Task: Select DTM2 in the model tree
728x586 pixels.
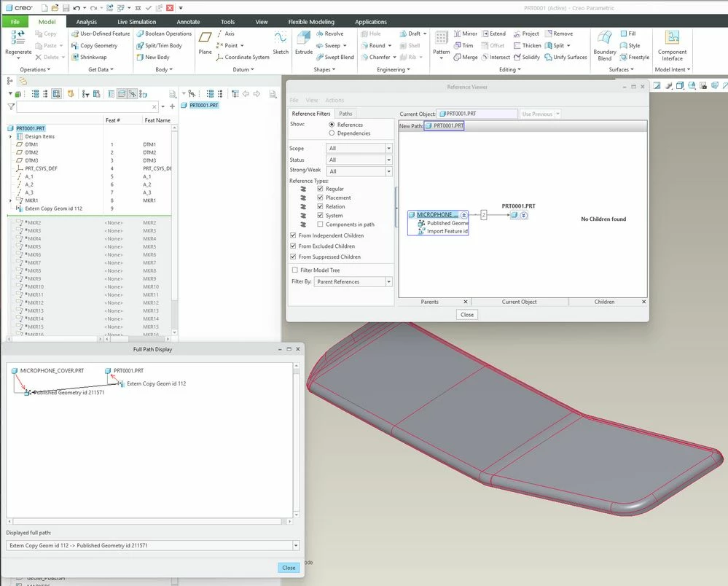Action: coord(31,152)
